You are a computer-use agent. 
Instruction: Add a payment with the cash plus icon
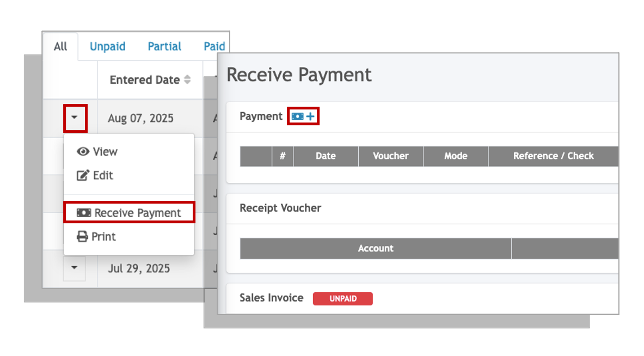[x=303, y=116]
